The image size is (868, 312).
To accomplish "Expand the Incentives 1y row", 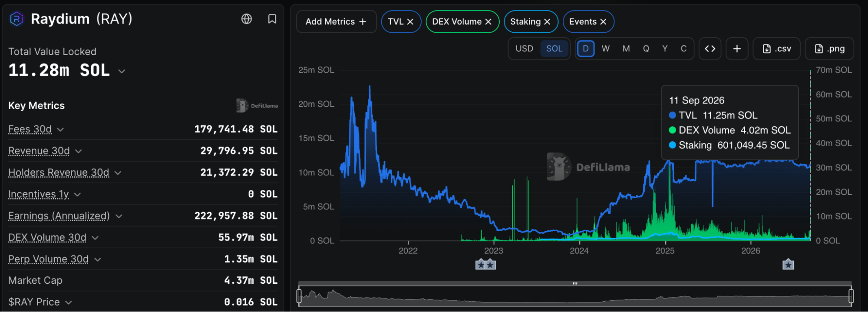I will click(78, 195).
